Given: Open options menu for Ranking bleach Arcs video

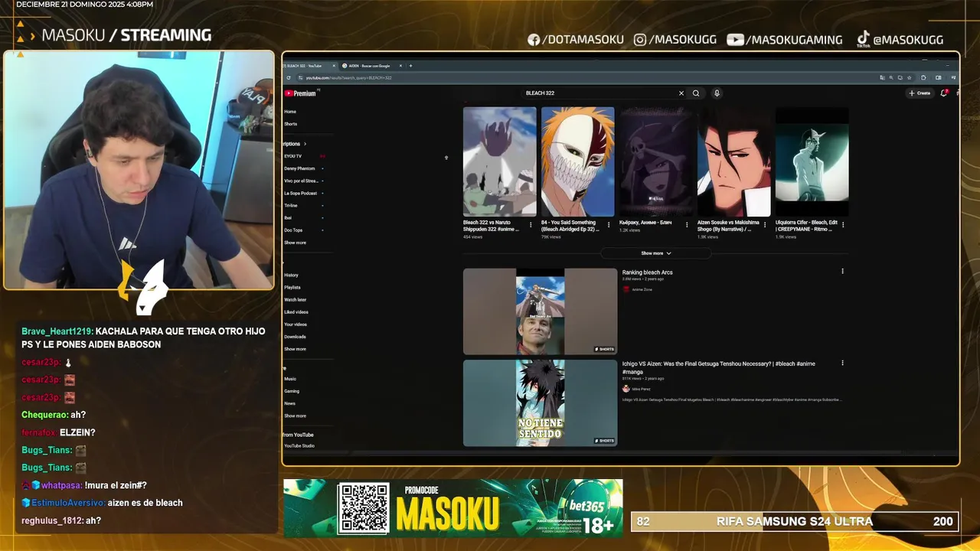Looking at the screenshot, I should (843, 271).
